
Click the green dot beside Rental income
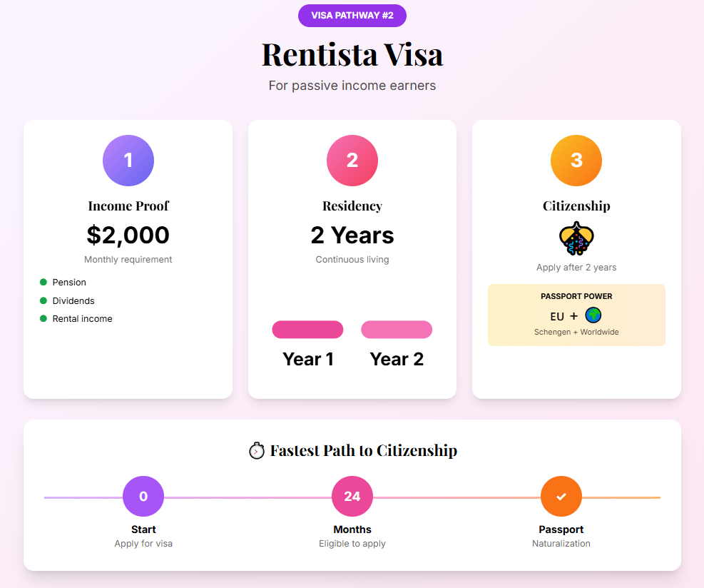pos(44,319)
